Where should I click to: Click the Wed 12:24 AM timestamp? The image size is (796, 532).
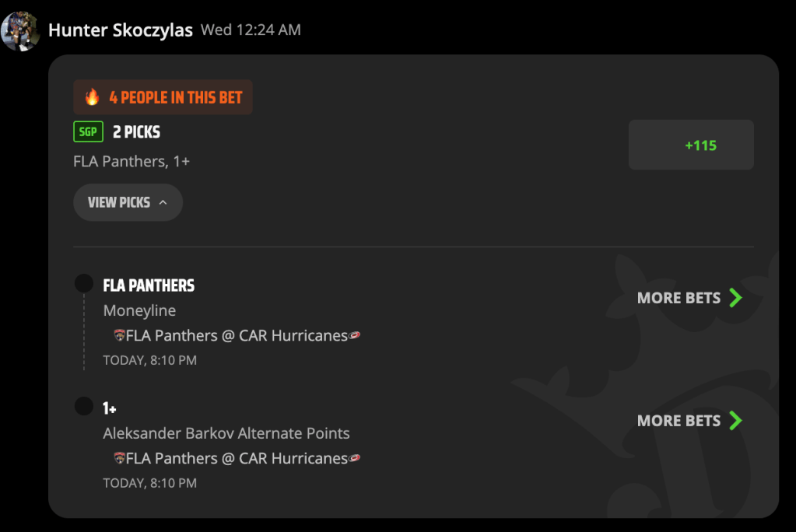[x=251, y=30]
